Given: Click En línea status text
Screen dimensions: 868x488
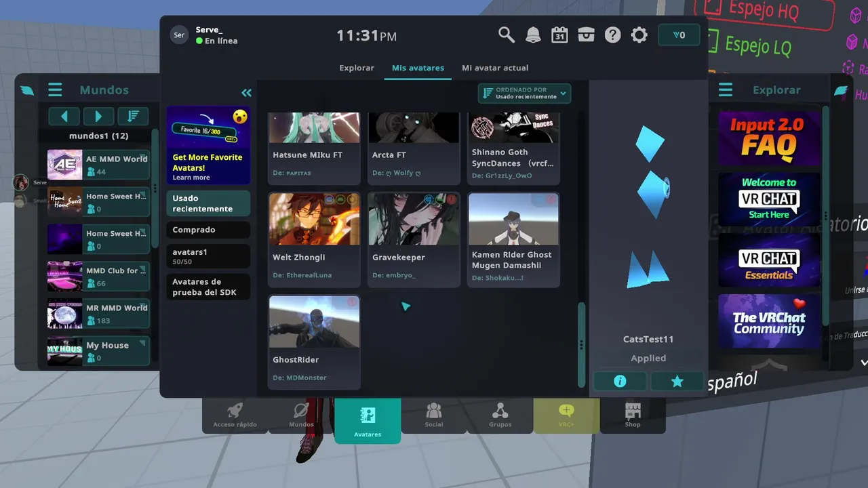Looking at the screenshot, I should (x=221, y=41).
